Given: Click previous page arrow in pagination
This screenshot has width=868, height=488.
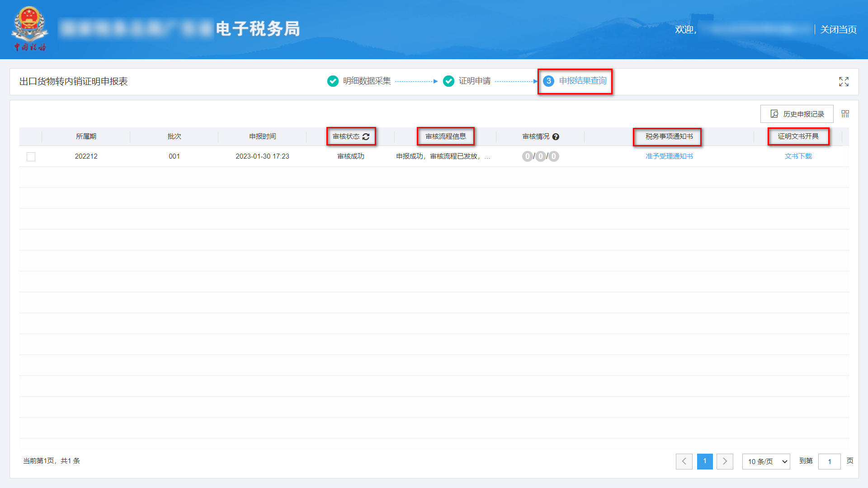Looking at the screenshot, I should pos(684,461).
